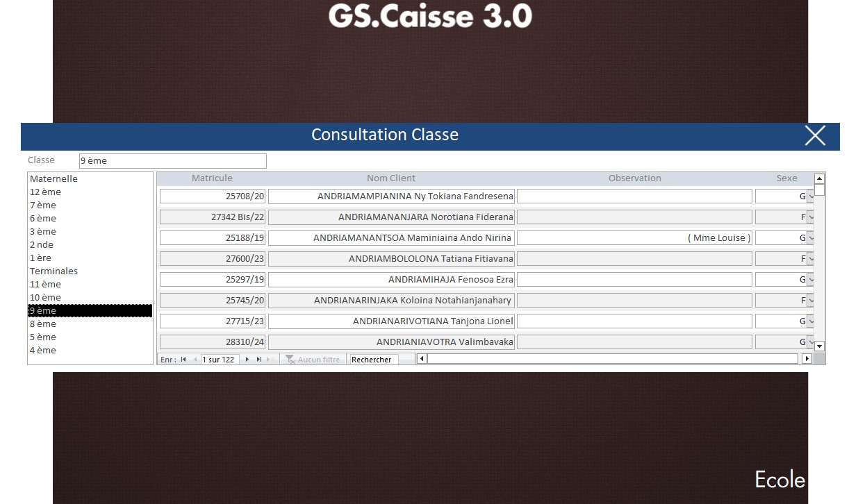Viewport: 858px width, 504px height.
Task: Click the Rechercher search box
Action: click(374, 360)
